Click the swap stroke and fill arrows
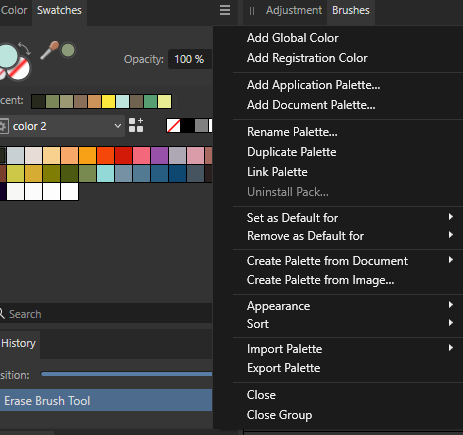Viewport: 463px width, 435px height. pos(25,48)
